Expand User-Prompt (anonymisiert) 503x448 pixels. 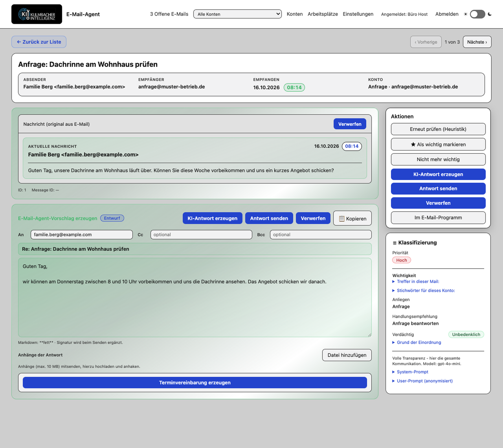(422, 381)
